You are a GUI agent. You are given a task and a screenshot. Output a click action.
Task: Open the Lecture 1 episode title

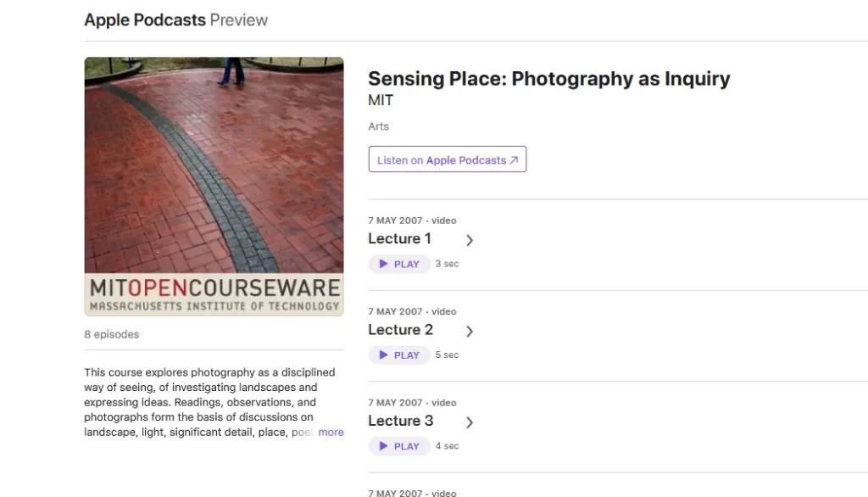(400, 239)
